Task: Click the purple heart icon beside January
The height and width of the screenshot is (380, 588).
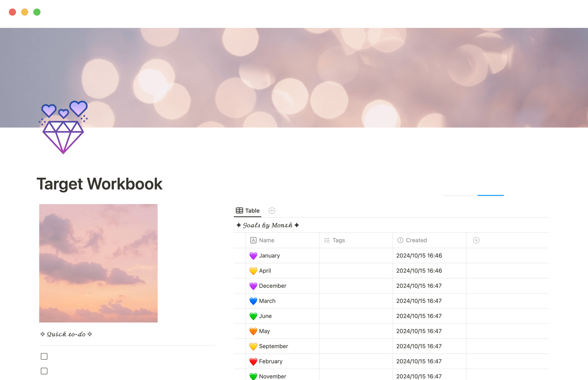Action: [x=253, y=256]
